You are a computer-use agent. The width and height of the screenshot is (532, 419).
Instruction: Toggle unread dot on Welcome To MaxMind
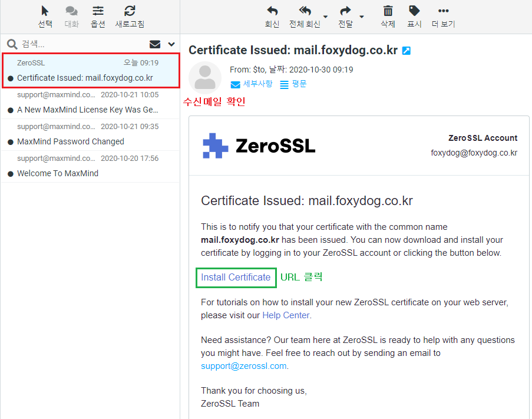11,174
